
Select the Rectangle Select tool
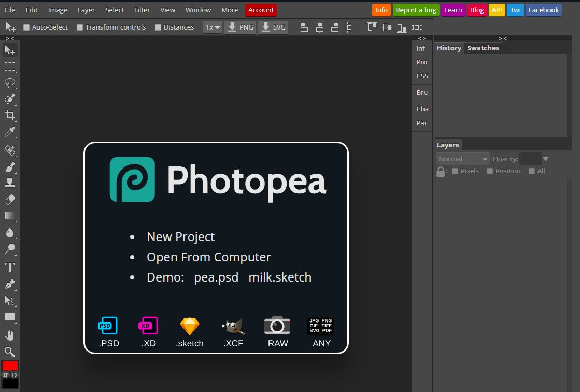[x=10, y=66]
